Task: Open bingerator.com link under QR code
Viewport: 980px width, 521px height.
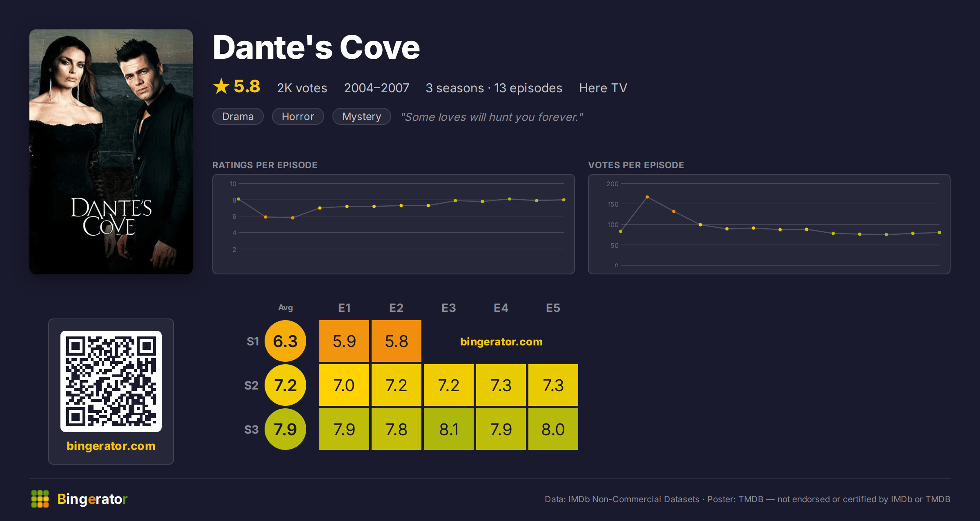Action: (111, 446)
